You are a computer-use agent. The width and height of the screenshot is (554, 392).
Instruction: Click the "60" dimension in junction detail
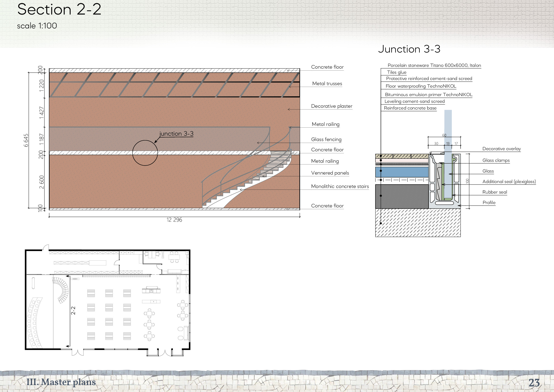pos(444,135)
